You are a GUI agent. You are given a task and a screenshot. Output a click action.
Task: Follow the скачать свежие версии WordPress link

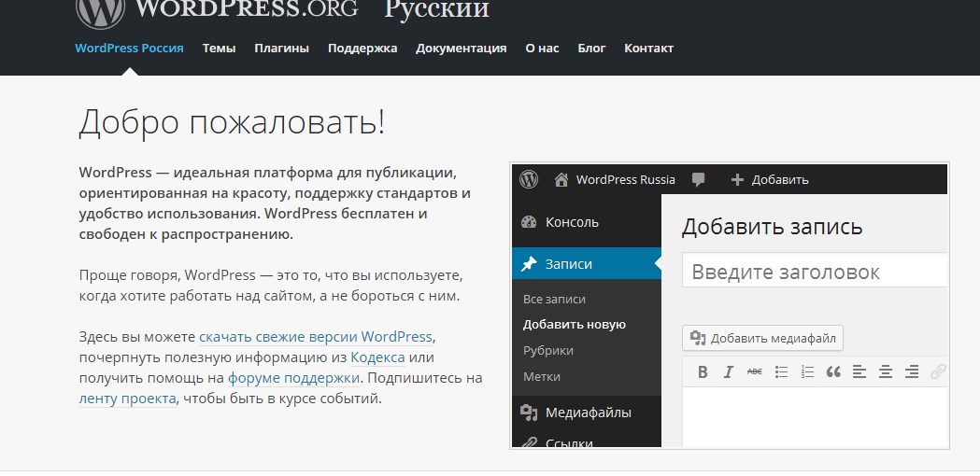[316, 337]
